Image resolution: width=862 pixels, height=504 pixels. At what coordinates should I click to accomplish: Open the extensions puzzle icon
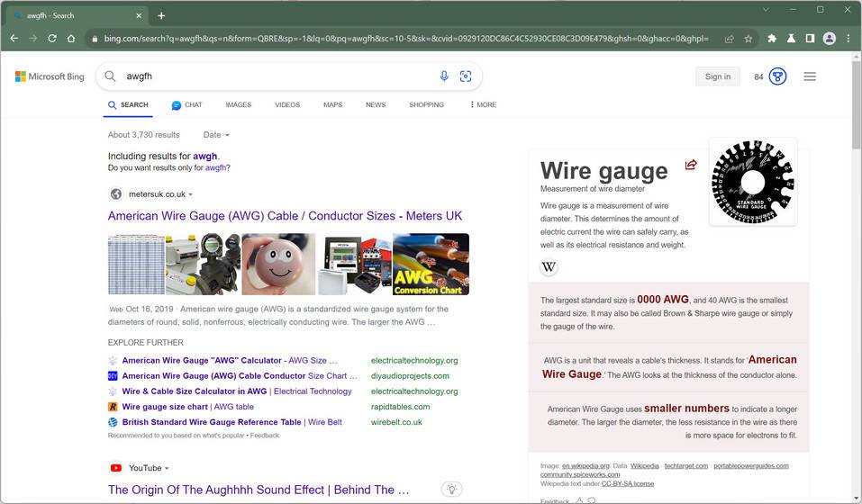tap(772, 39)
